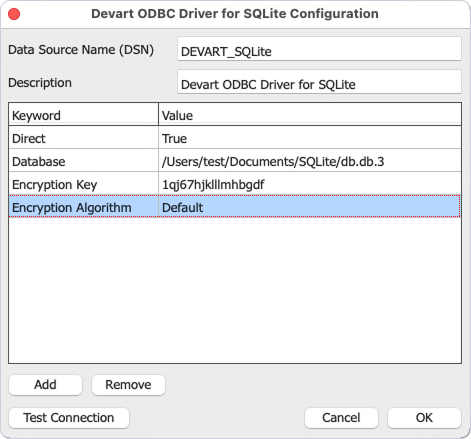Image resolution: width=471 pixels, height=439 pixels.
Task: Click Test Connection button
Action: click(x=69, y=418)
